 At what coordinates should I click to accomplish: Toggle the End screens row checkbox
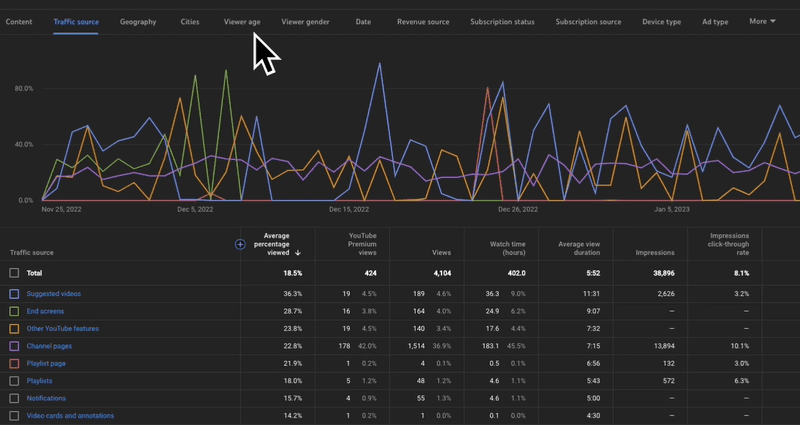(14, 311)
